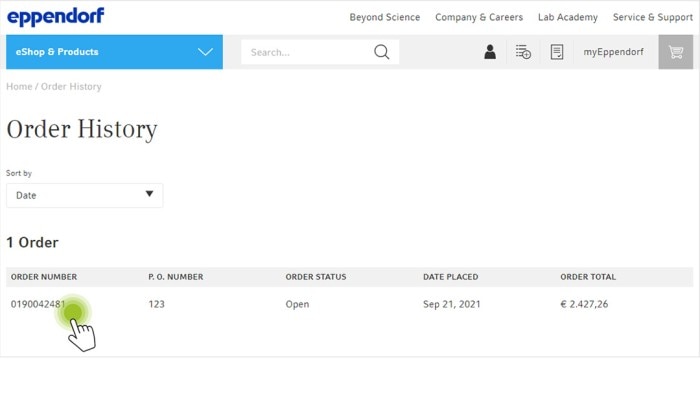Open Lab Academy menu
Screen dimensions: 700x395
click(567, 17)
